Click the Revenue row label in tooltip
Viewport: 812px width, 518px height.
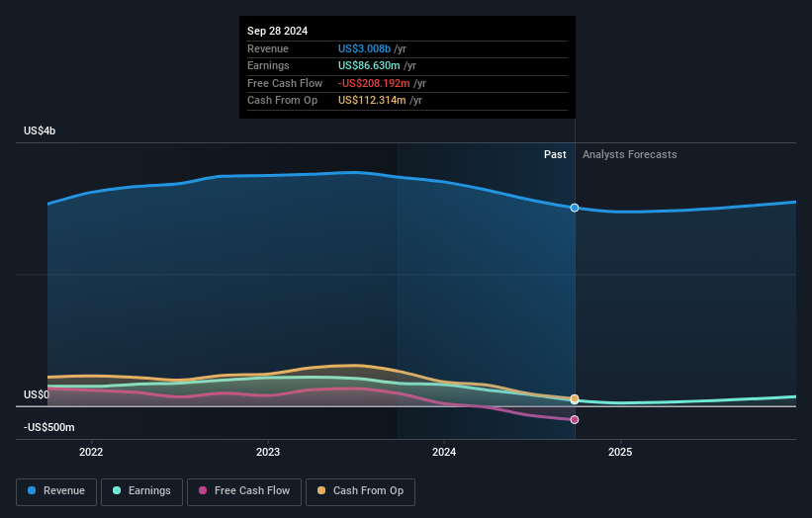(268, 48)
